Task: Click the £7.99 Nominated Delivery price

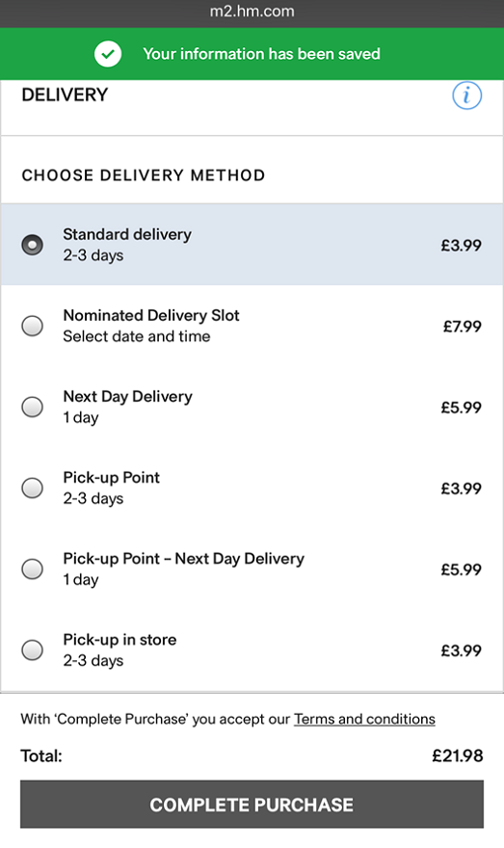Action: 463,326
